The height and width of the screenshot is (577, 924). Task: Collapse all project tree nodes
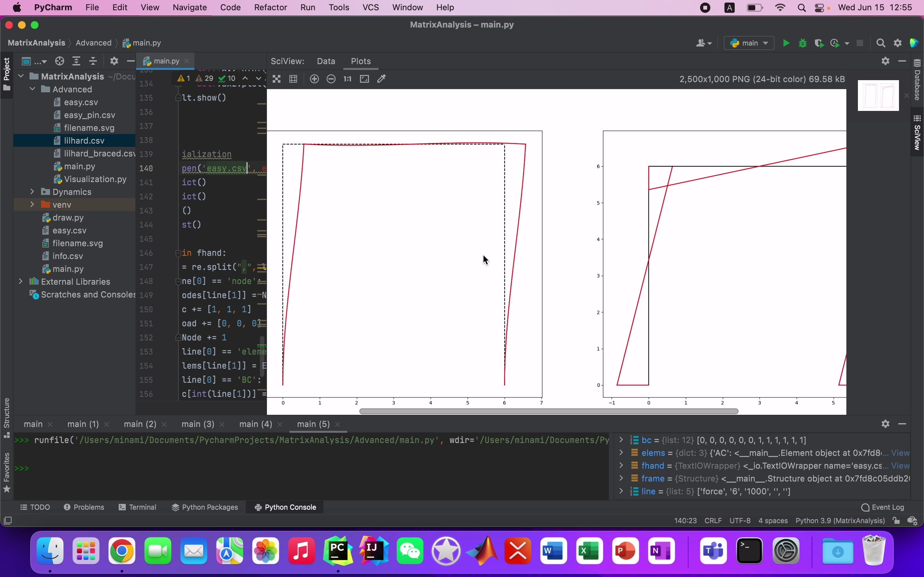pyautogui.click(x=94, y=61)
